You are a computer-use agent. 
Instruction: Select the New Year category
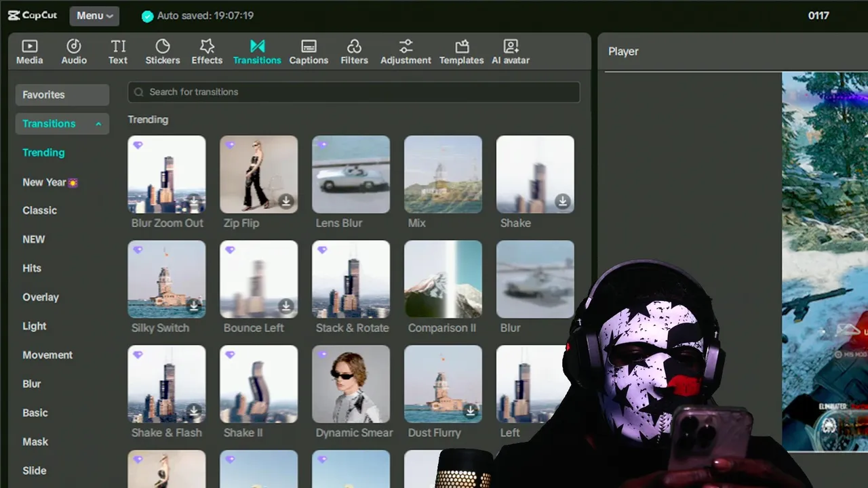(50, 182)
